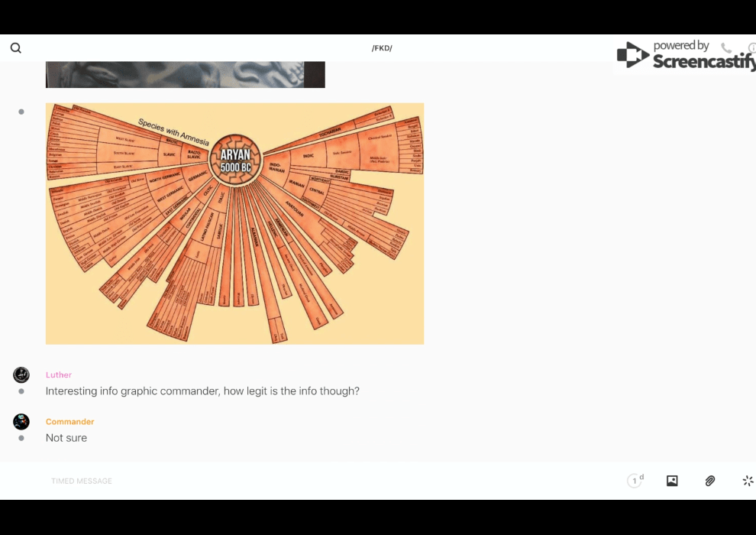Viewport: 756px width, 535px height.
Task: Open Luther's avatar picture
Action: pyautogui.click(x=21, y=374)
